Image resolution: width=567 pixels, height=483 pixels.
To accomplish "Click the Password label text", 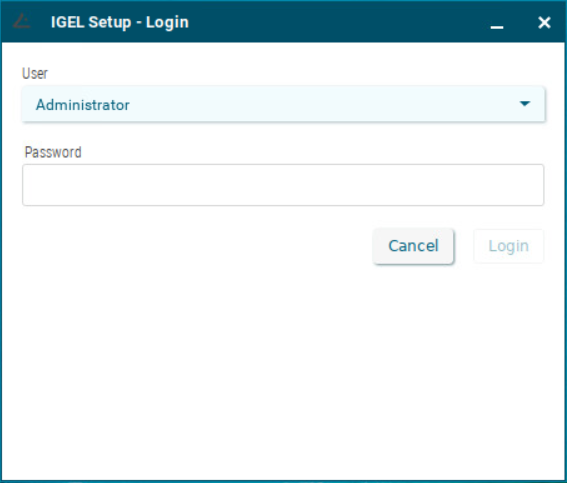I will [x=53, y=152].
